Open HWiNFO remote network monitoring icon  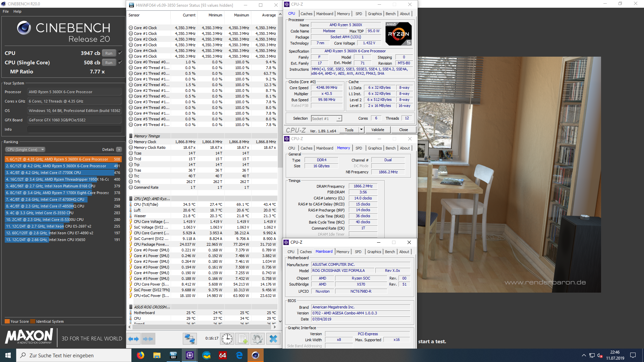[x=190, y=339]
